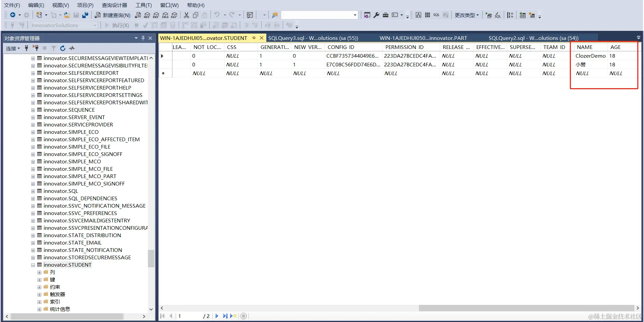This screenshot has width=644, height=322.
Task: Collapse the innovator.STUDENT tree node
Action: pos(33,265)
